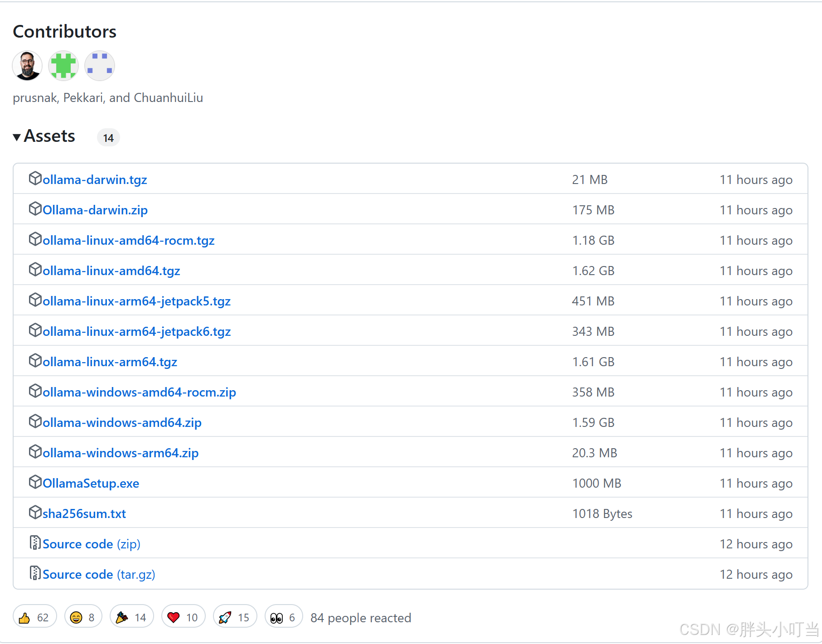Click package icon beside ollama-darwin.tgz

[35, 179]
